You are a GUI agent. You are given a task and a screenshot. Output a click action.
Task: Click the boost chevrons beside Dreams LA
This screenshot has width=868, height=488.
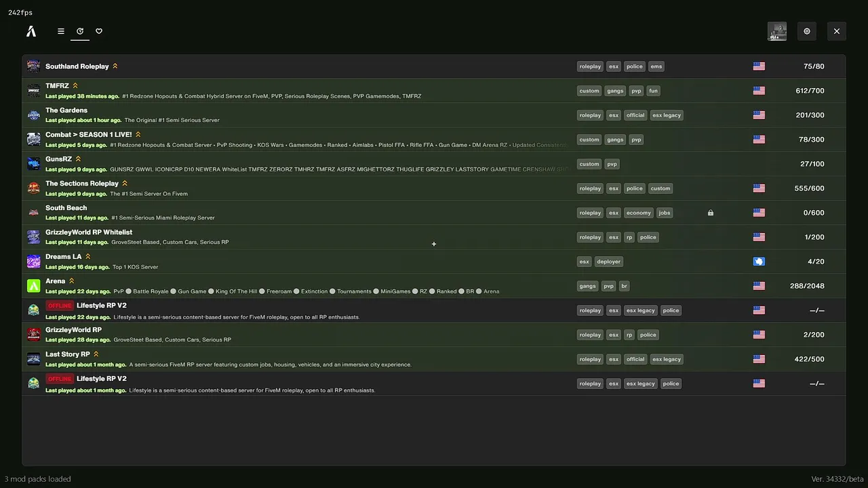tap(88, 257)
